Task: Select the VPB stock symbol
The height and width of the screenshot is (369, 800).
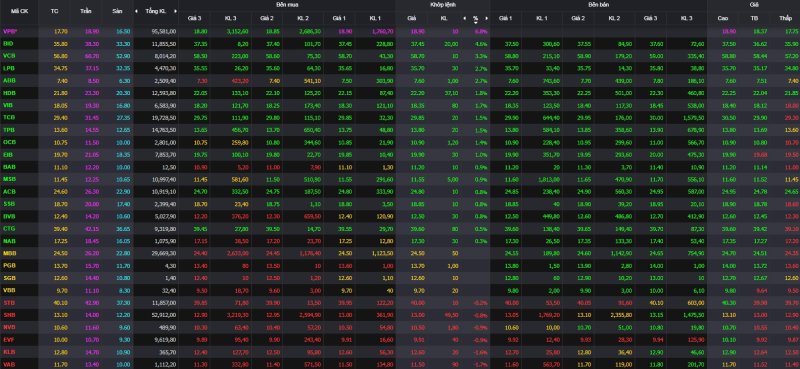Action: [10, 31]
